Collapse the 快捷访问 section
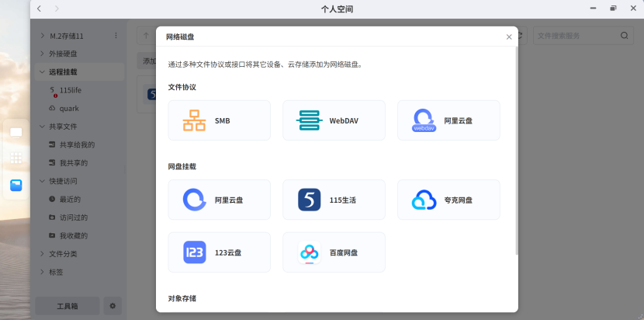 pyautogui.click(x=43, y=181)
